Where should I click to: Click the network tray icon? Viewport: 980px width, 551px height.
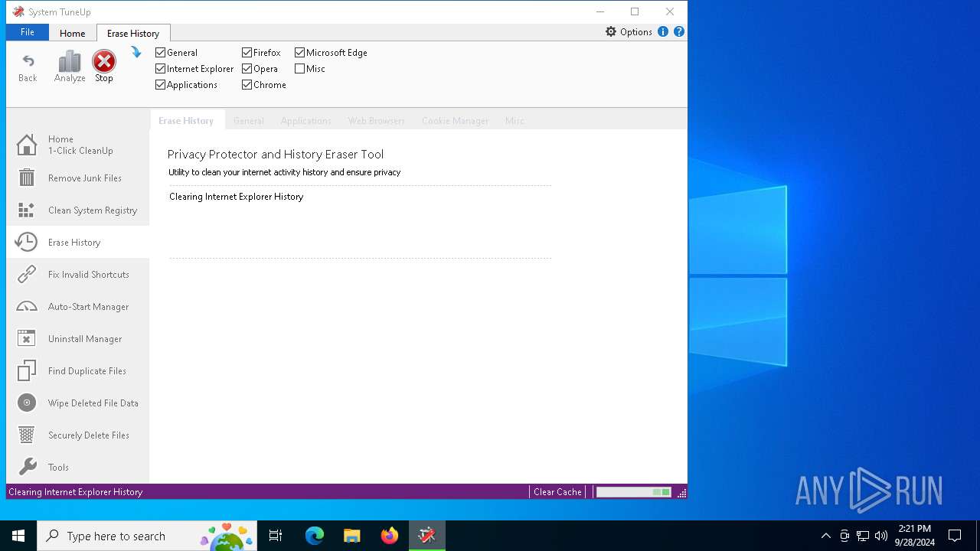pos(863,536)
